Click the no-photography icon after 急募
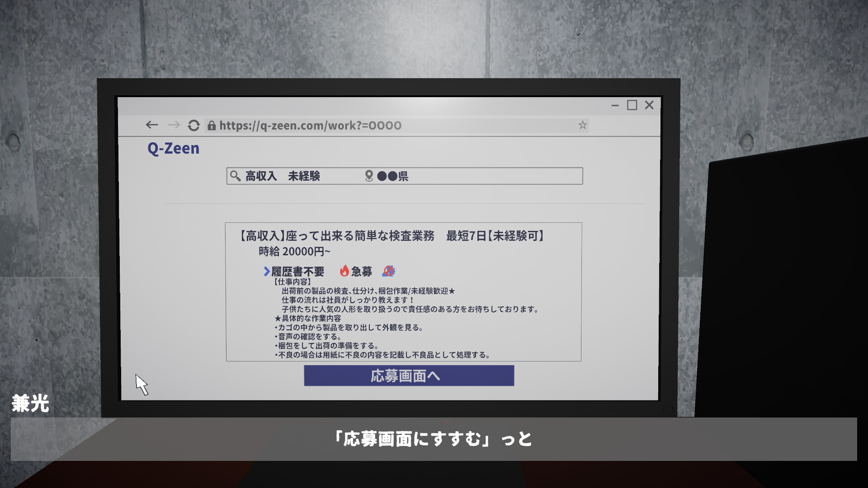Screen dimensions: 868x488 [388, 271]
